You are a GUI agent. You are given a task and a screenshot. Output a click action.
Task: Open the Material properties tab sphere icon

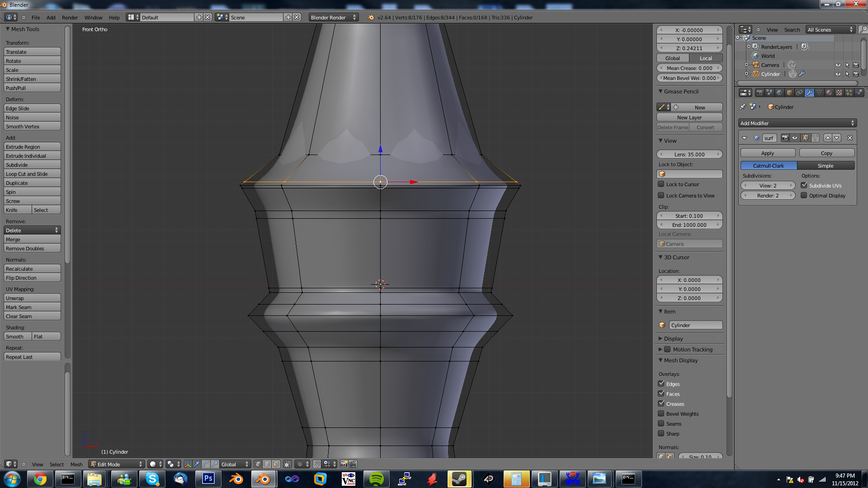(x=829, y=93)
